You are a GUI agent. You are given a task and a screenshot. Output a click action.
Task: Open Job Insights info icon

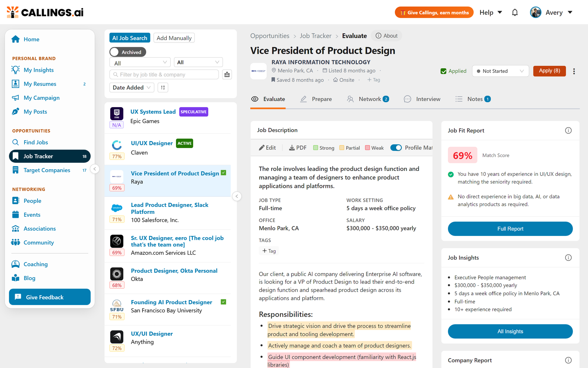[x=568, y=258]
